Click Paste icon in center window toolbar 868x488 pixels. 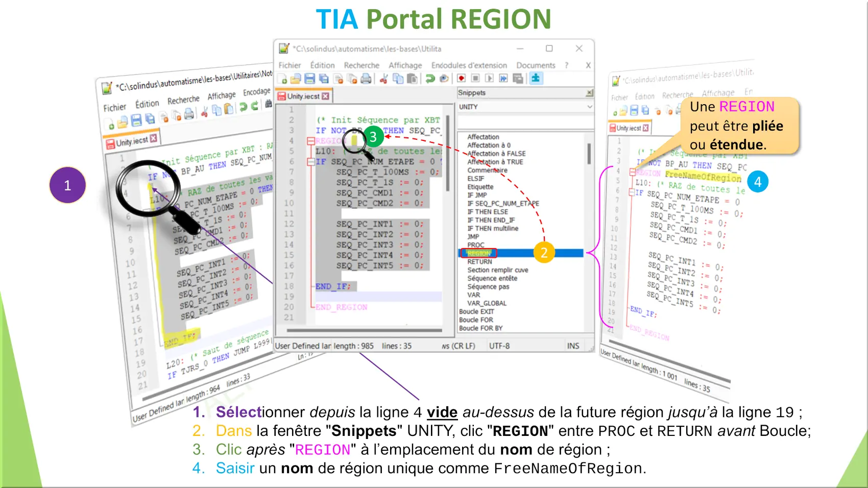point(412,79)
